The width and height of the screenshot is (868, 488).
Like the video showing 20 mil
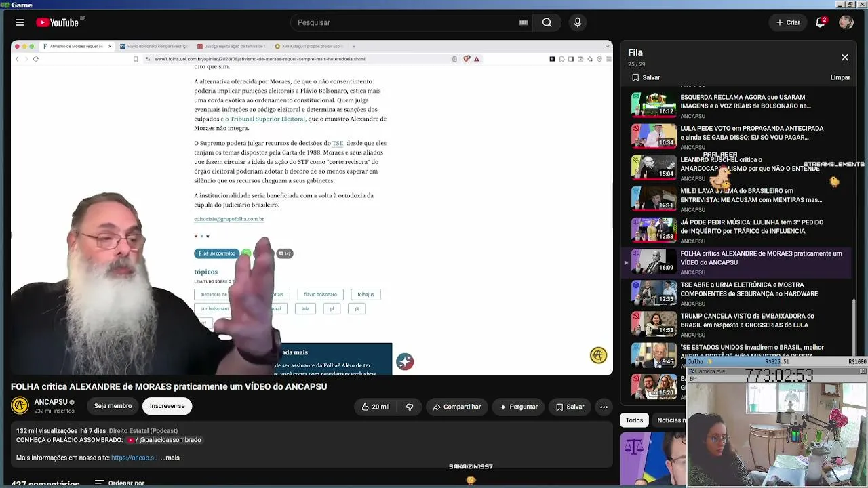point(376,407)
